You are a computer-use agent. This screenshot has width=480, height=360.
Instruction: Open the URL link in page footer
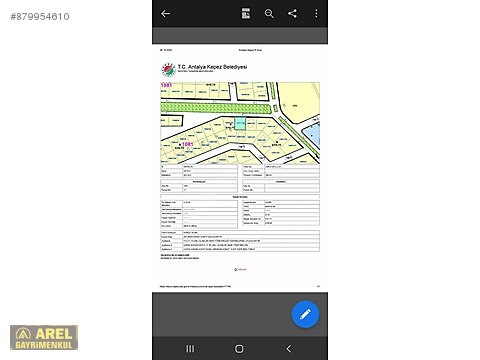click(x=195, y=286)
